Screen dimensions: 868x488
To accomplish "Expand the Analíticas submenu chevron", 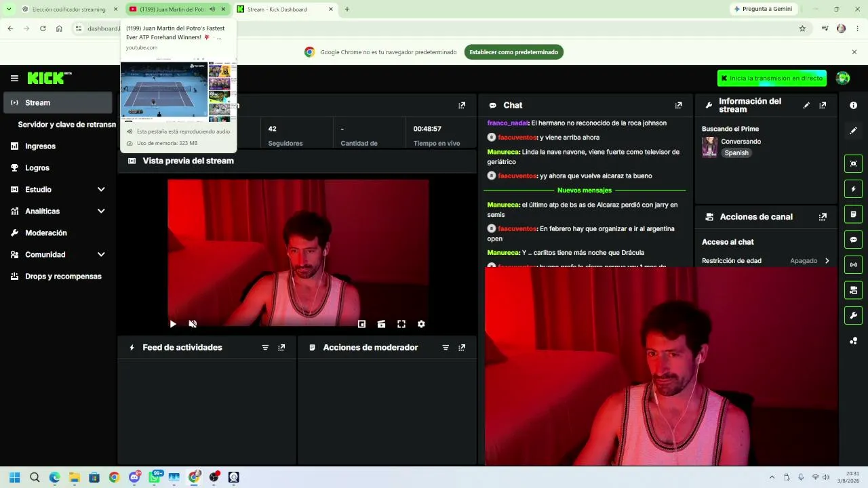I will coord(101,211).
